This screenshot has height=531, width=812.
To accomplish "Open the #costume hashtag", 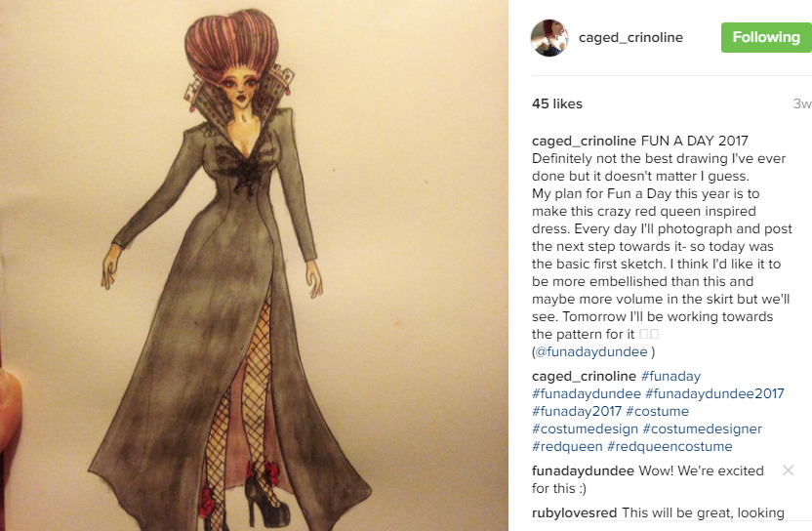I will (657, 411).
